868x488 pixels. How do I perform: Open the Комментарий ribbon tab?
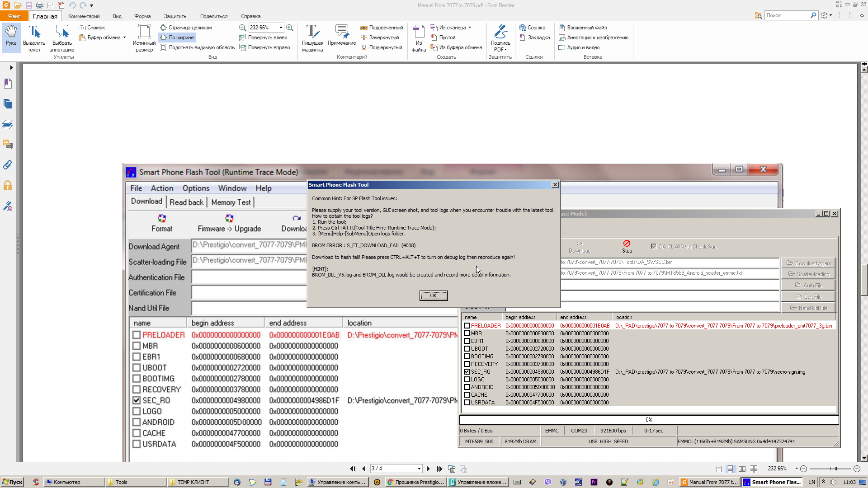[84, 16]
